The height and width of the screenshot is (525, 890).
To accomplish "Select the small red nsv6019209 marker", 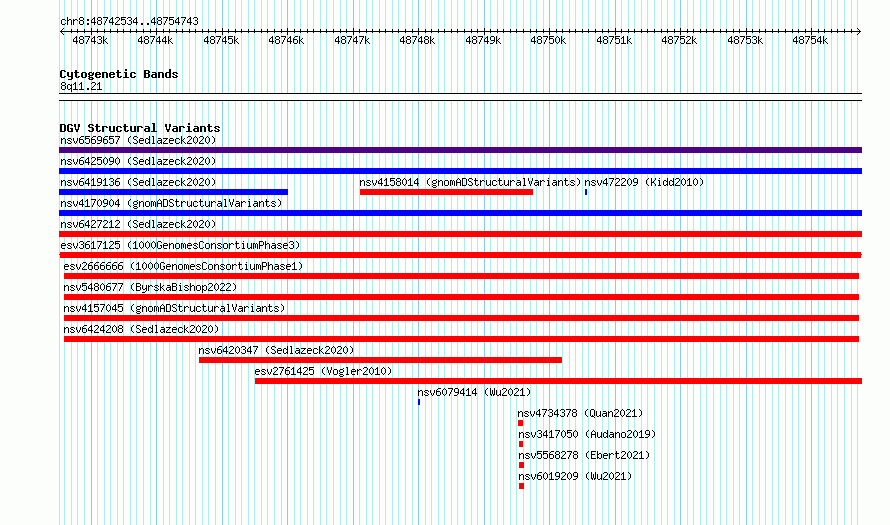I will [x=522, y=486].
